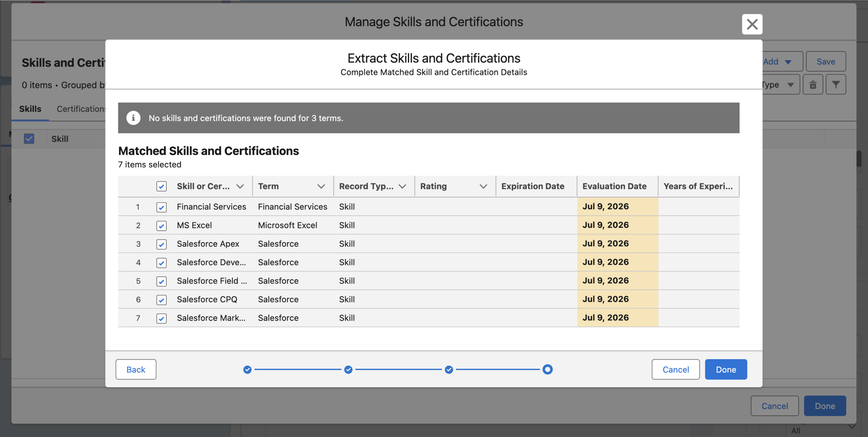
Task: Click the Rating cell for Financial Services
Action: (455, 207)
